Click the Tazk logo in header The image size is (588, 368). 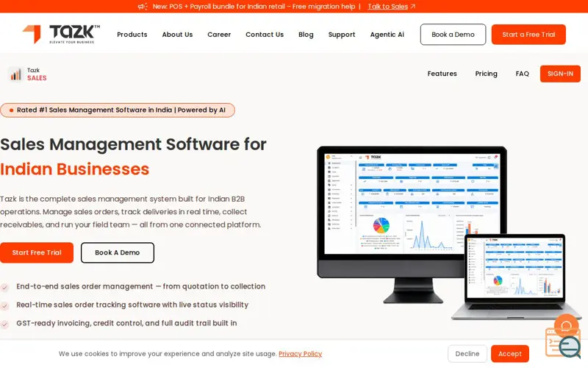[x=61, y=34]
